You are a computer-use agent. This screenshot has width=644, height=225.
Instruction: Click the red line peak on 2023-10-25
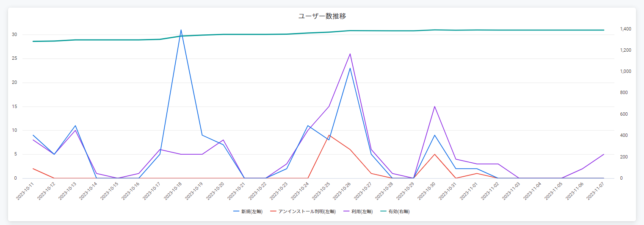(329, 135)
